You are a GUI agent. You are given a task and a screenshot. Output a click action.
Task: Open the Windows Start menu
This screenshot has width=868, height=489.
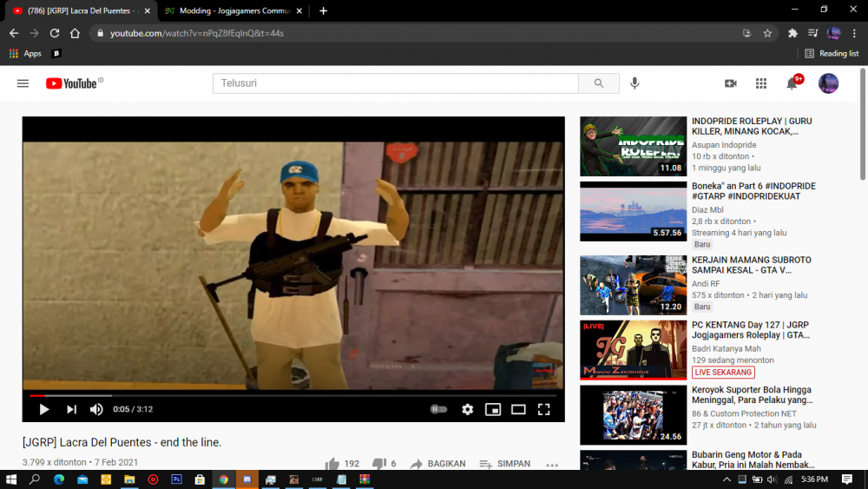pyautogui.click(x=11, y=479)
